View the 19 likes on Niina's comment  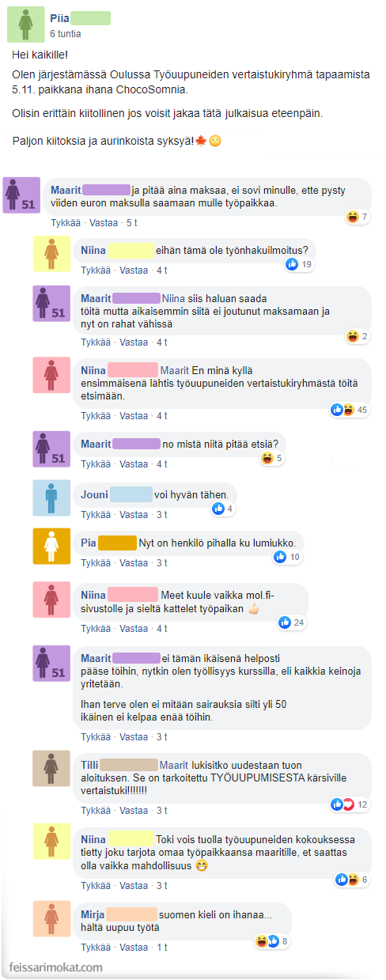300,264
